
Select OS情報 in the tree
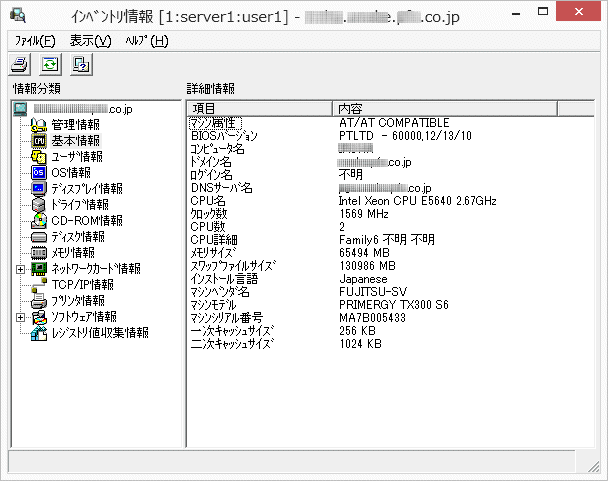tap(71, 172)
